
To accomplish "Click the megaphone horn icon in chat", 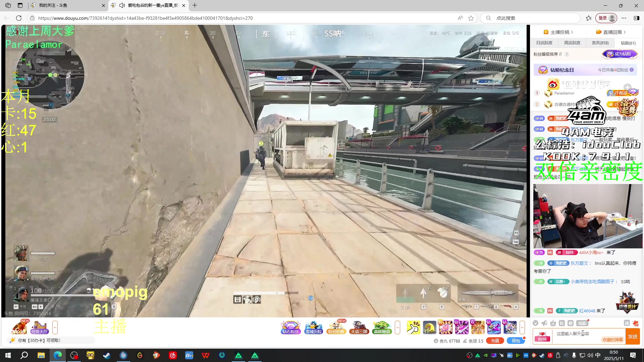I will tap(544, 323).
